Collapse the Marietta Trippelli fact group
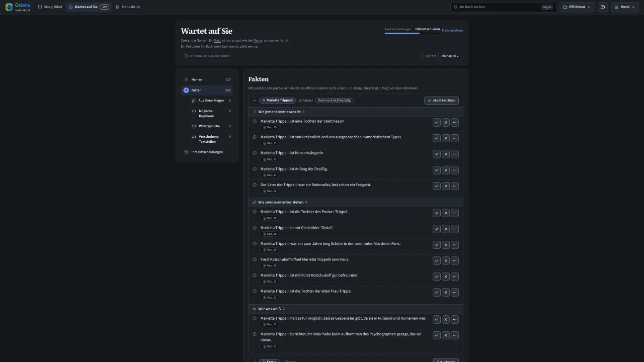Image resolution: width=644 pixels, height=362 pixels. click(255, 101)
